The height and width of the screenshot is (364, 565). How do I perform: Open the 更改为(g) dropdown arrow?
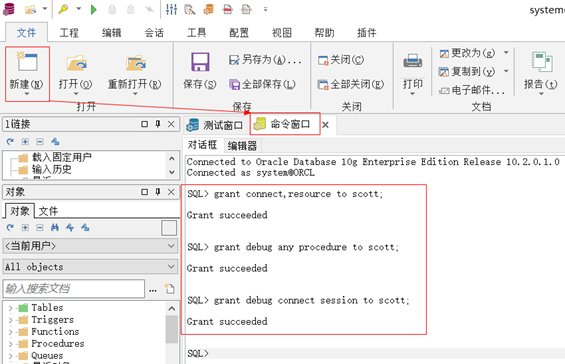506,53
